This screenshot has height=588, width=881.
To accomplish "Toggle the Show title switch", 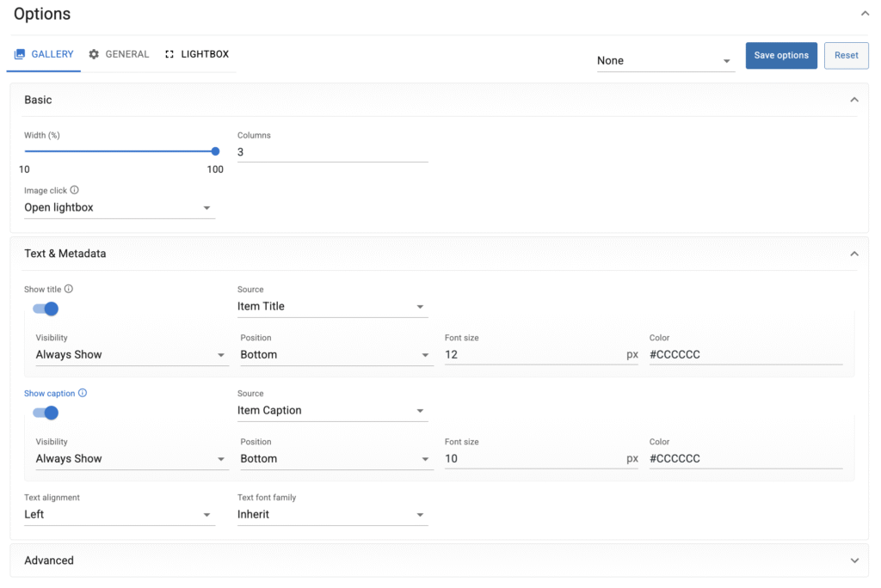I will click(46, 309).
